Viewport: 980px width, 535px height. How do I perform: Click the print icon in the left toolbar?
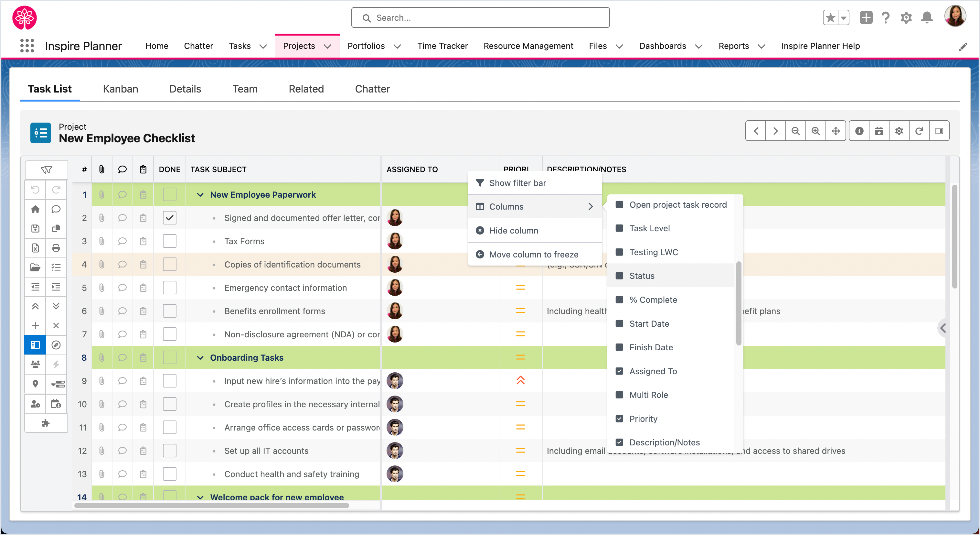pos(56,248)
